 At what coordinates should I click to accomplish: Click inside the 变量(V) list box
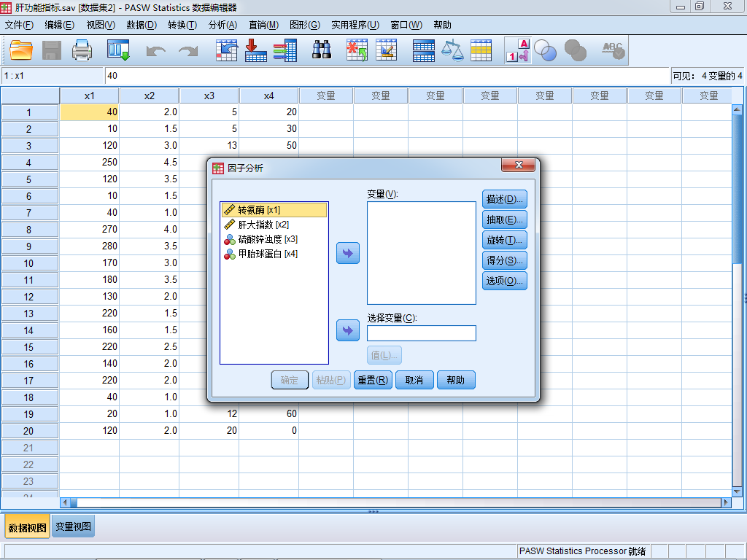[x=422, y=253]
